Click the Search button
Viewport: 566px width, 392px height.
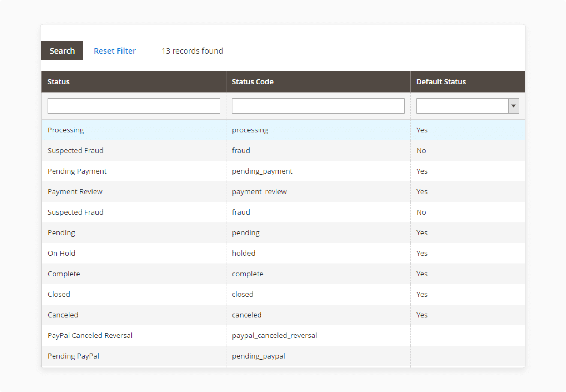tap(62, 51)
